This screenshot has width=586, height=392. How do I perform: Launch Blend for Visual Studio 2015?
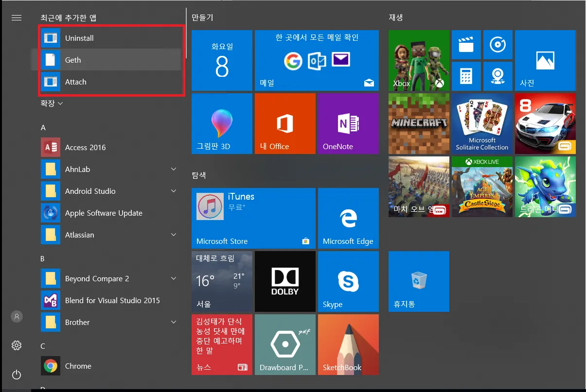coord(110,300)
